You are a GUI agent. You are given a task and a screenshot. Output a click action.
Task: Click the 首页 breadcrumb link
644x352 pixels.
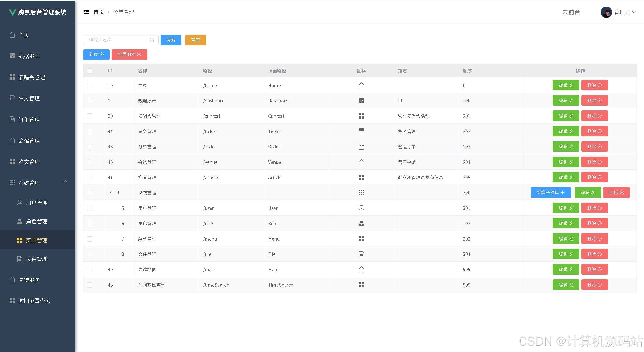tap(99, 12)
